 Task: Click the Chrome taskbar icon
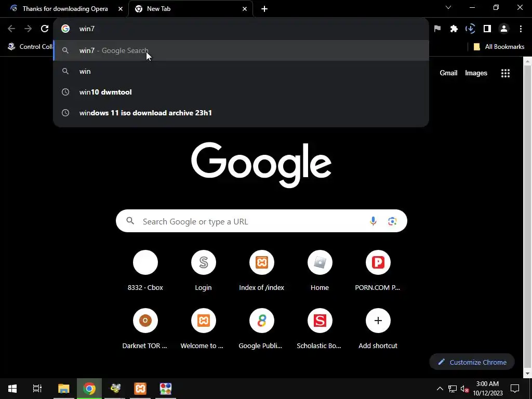89,389
